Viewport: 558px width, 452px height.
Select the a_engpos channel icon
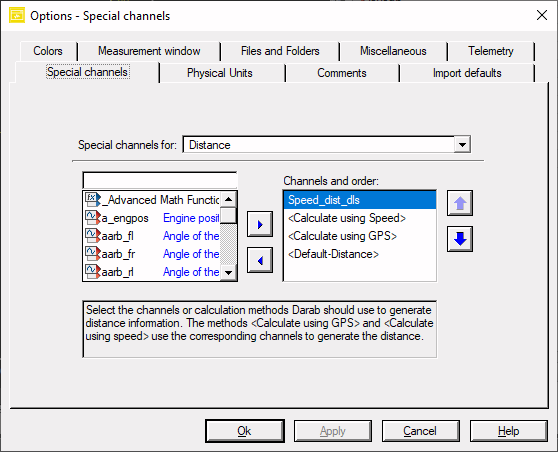pos(93,217)
